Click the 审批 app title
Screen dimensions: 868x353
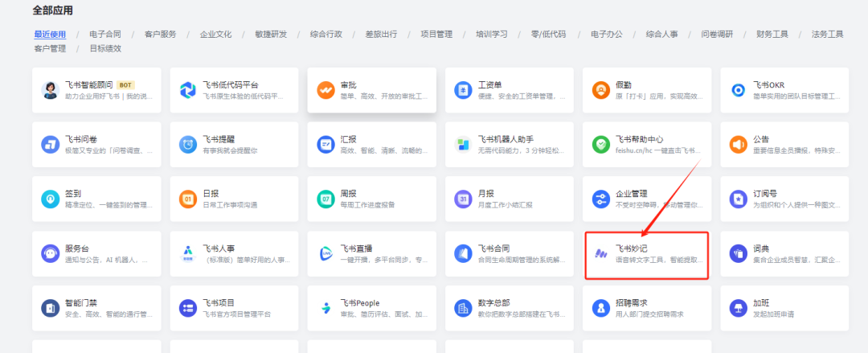pos(349,84)
